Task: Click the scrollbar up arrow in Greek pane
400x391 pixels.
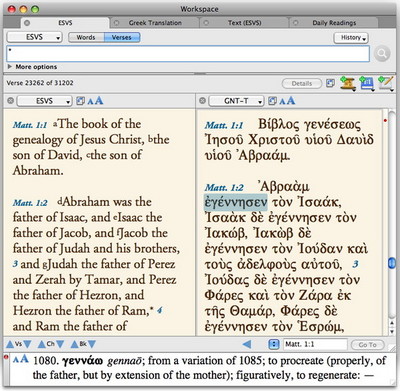Action: coord(392,323)
